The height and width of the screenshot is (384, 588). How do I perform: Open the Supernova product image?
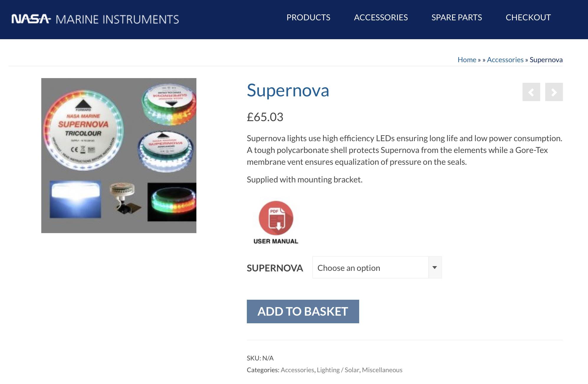119,155
